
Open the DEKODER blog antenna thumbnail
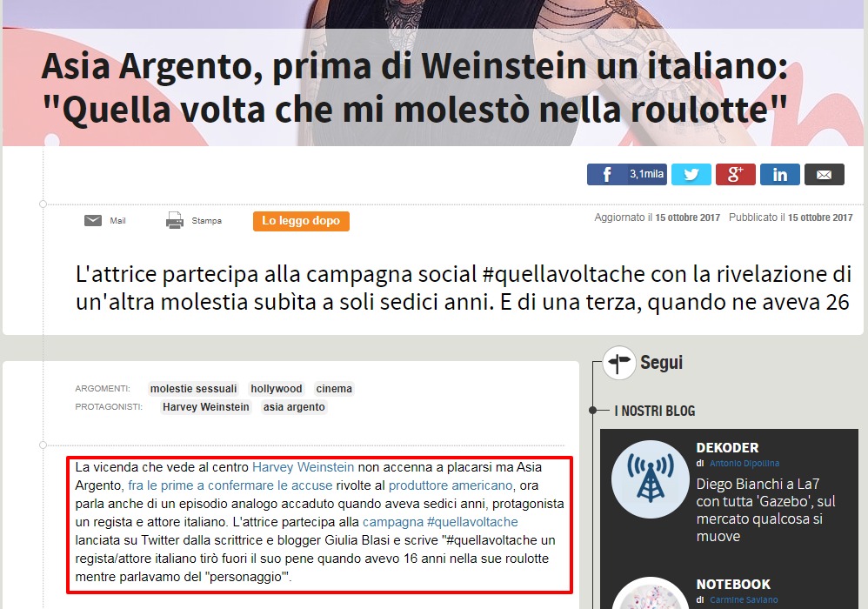click(x=651, y=479)
